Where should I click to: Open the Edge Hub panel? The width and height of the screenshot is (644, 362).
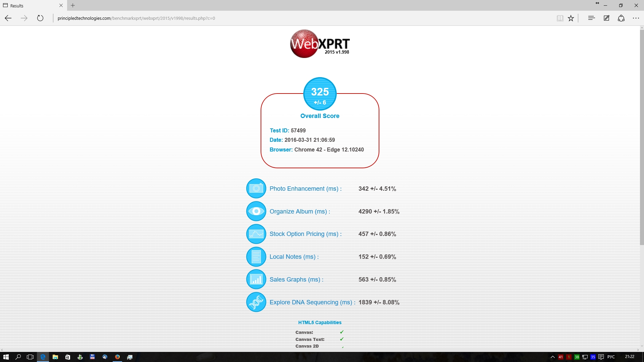tap(591, 18)
